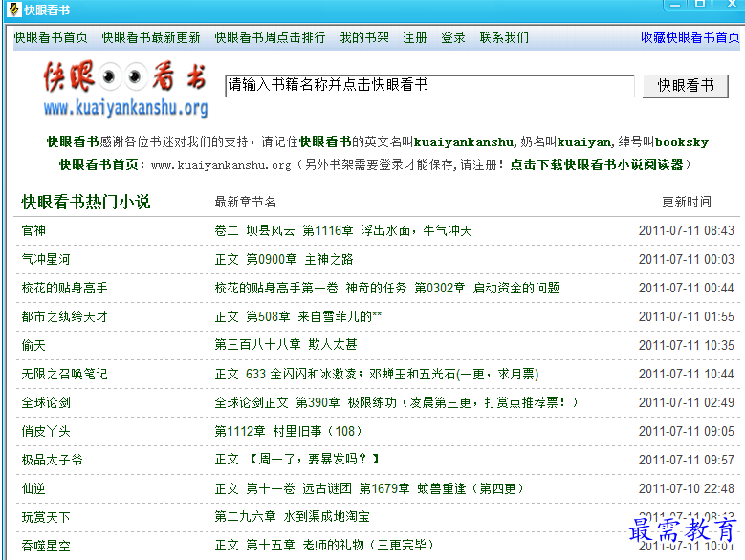Open the novel 官神

pos(33,230)
